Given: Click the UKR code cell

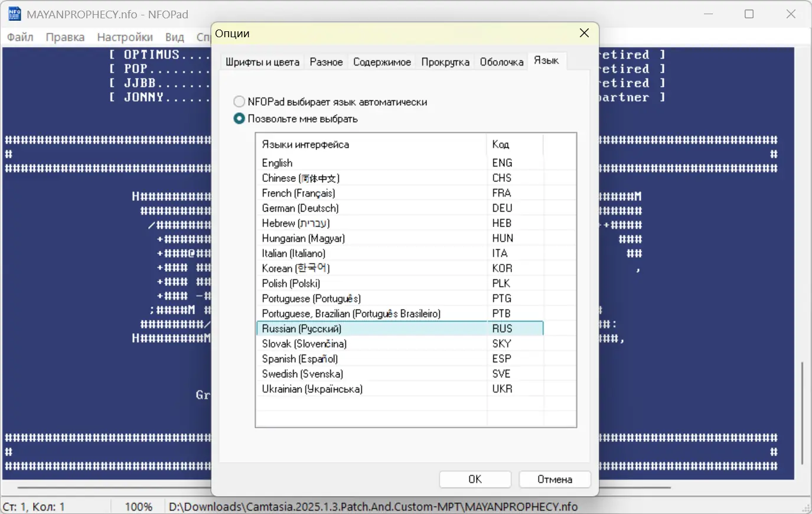Looking at the screenshot, I should (x=515, y=389).
